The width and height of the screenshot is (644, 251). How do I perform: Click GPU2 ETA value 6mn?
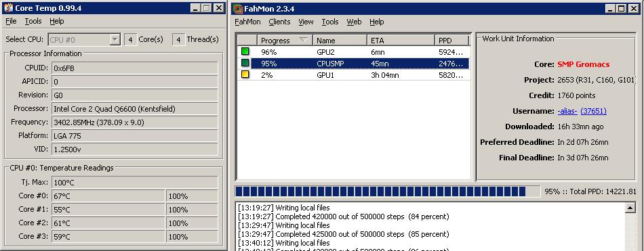click(378, 52)
